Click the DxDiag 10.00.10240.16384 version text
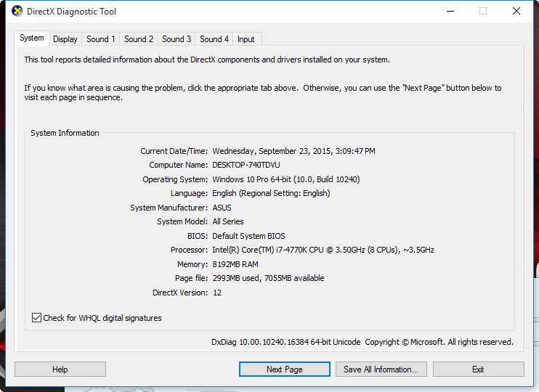 pyautogui.click(x=286, y=342)
